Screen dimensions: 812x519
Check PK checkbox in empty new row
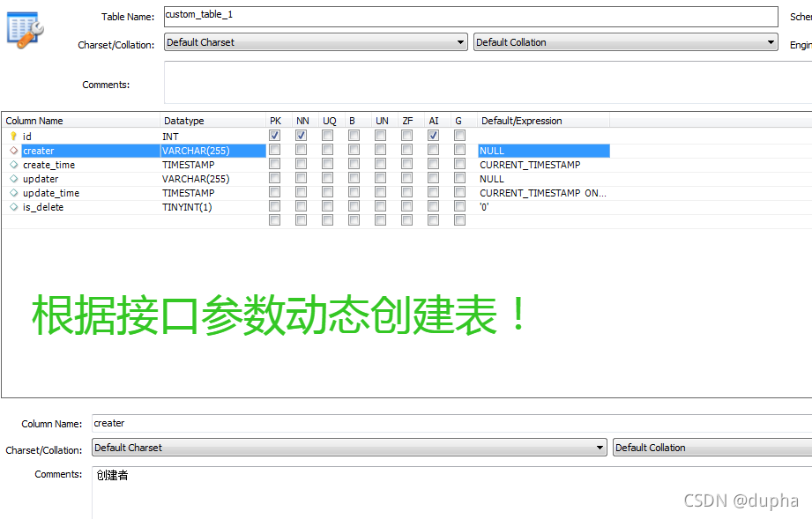[274, 220]
